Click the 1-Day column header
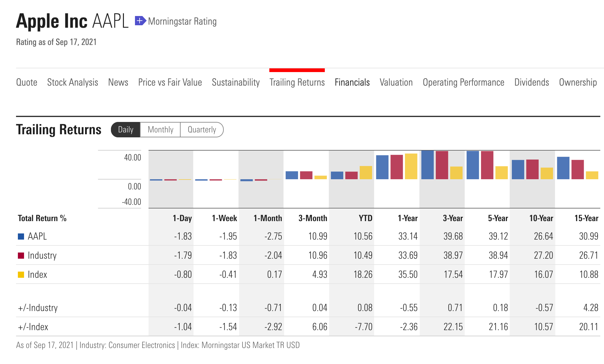Image resolution: width=604 pixels, height=364 pixels. coord(182,218)
